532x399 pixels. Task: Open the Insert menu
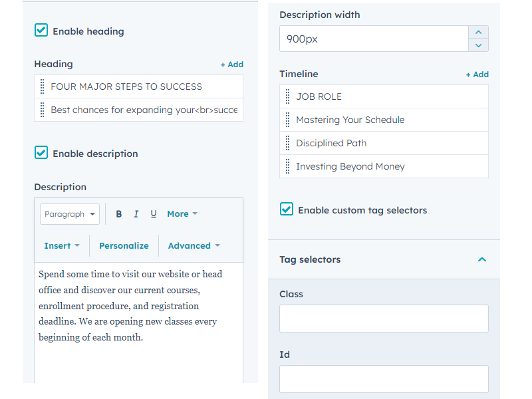(x=61, y=245)
